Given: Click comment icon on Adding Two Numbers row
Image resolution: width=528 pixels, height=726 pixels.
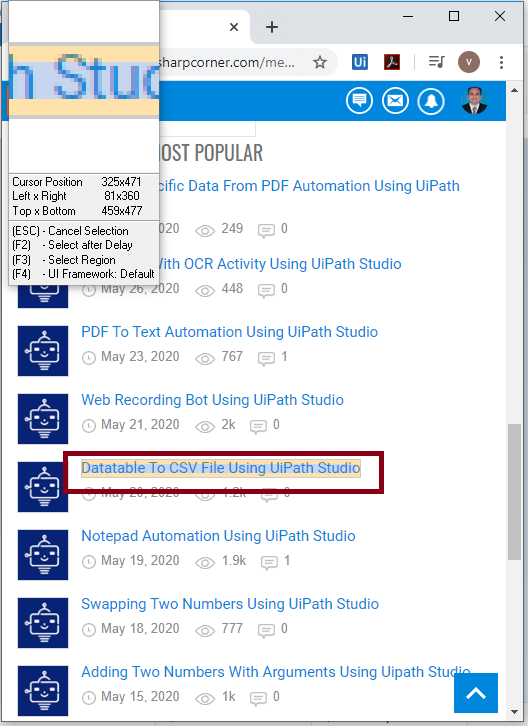Looking at the screenshot, I should coord(258,699).
